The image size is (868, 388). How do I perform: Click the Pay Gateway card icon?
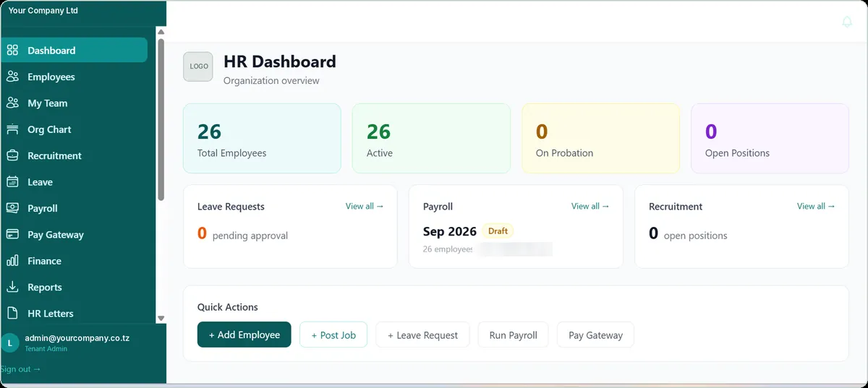[x=12, y=235]
